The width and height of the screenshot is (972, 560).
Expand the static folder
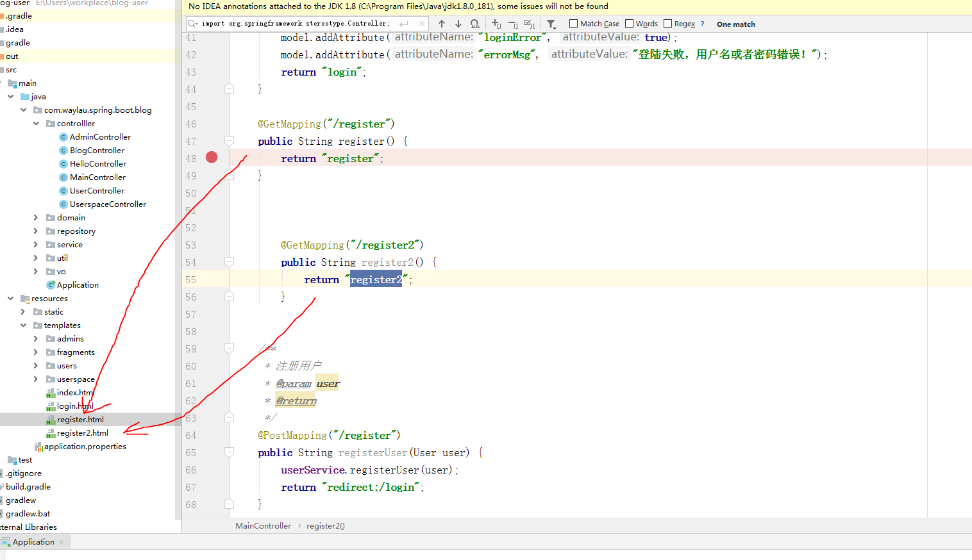pyautogui.click(x=23, y=312)
